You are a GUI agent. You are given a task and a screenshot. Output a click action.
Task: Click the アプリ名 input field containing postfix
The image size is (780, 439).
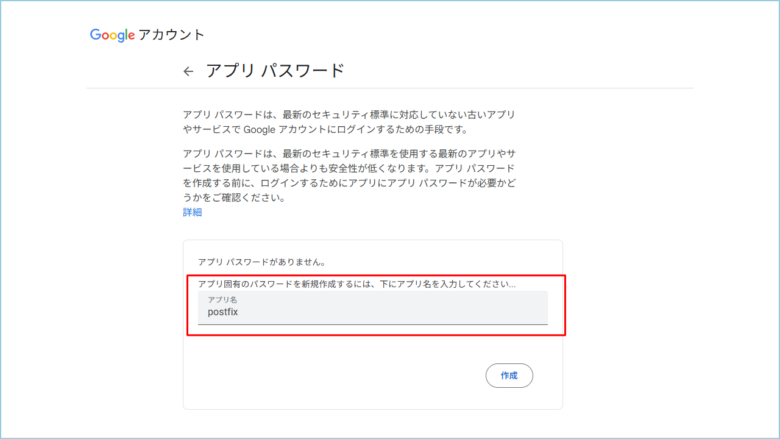(373, 308)
